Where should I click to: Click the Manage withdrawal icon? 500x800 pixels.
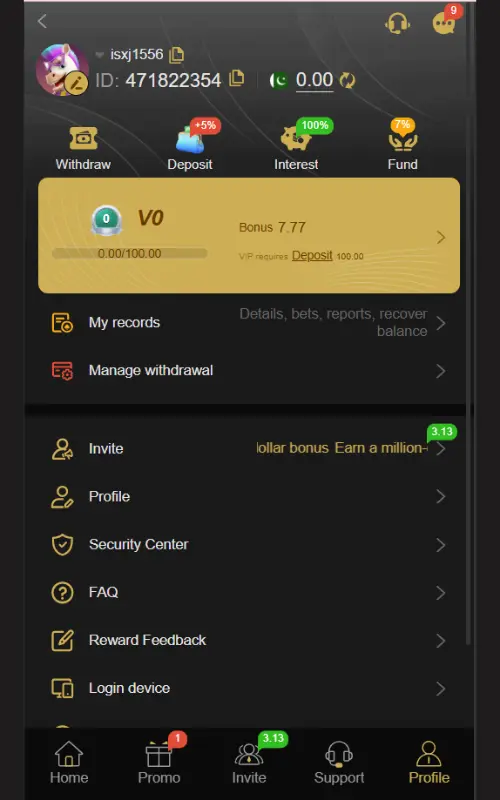click(x=62, y=371)
